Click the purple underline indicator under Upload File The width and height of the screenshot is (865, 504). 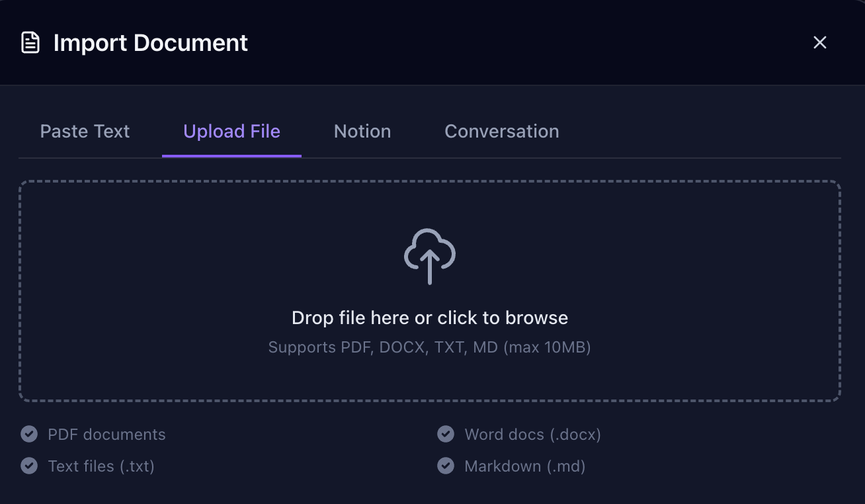[x=231, y=156]
